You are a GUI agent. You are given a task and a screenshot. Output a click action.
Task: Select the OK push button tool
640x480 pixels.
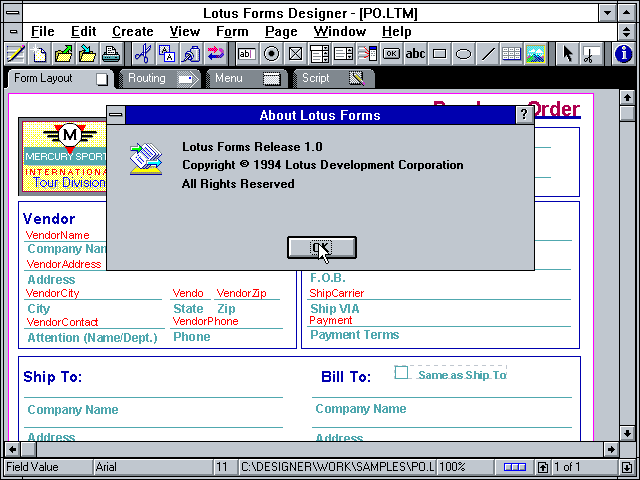(391, 54)
